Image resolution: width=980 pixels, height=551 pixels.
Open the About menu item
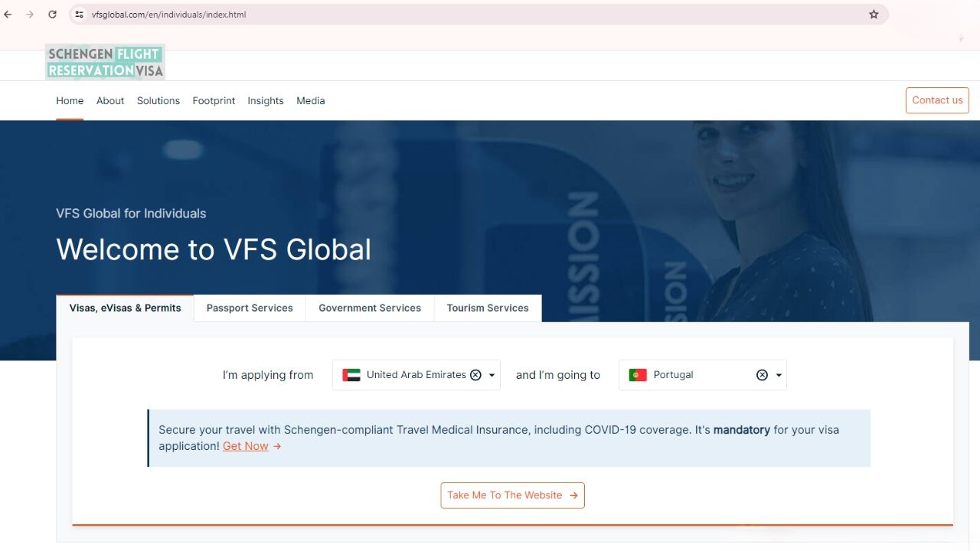click(110, 100)
